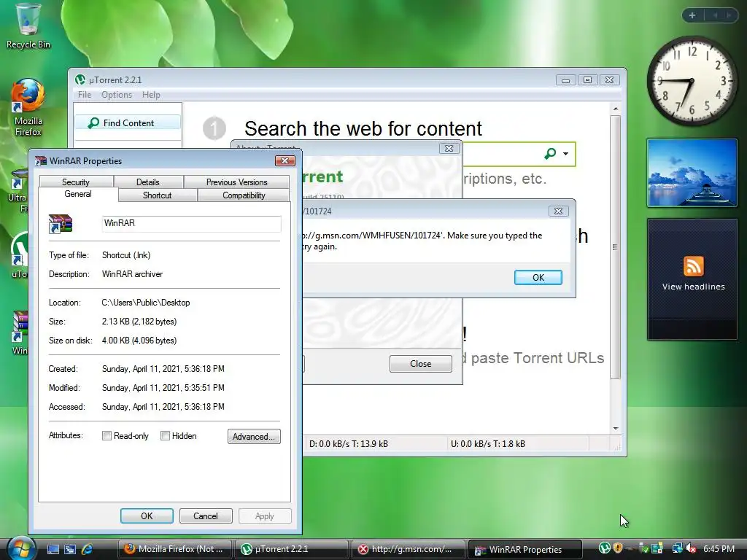Click the 'Search the web for content' heading
Viewport: 747px width, 560px height.
[363, 128]
